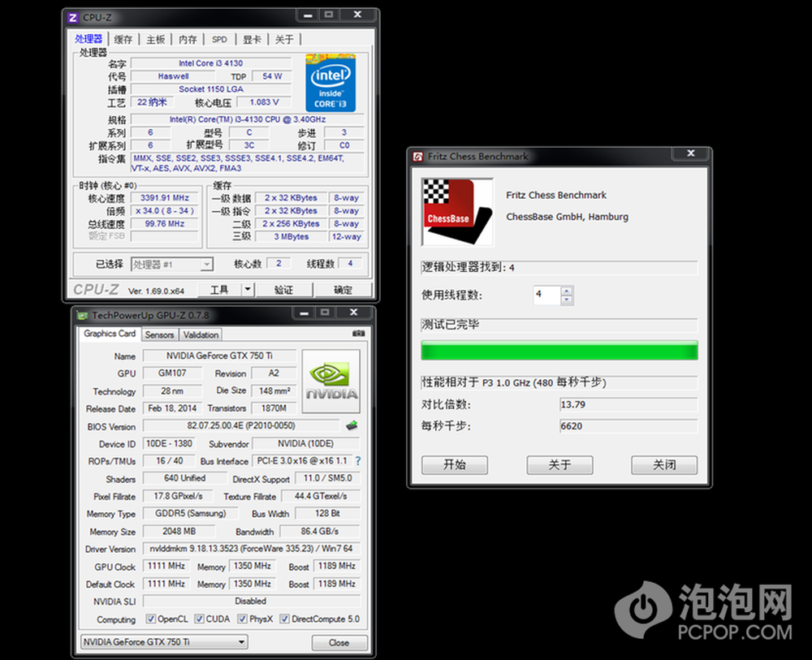The width and height of the screenshot is (812, 660).
Task: Toggle the DirectCompute 5.0 checkbox
Action: (x=284, y=619)
